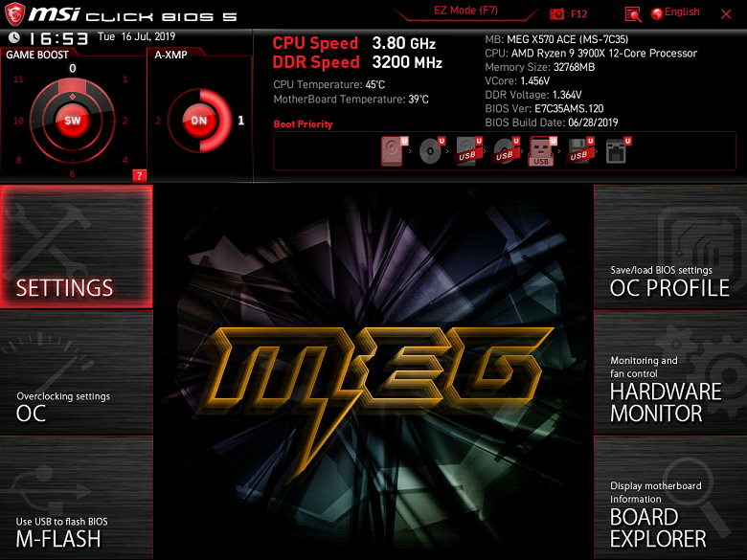Open the SETTINGS menu panel

(x=77, y=247)
